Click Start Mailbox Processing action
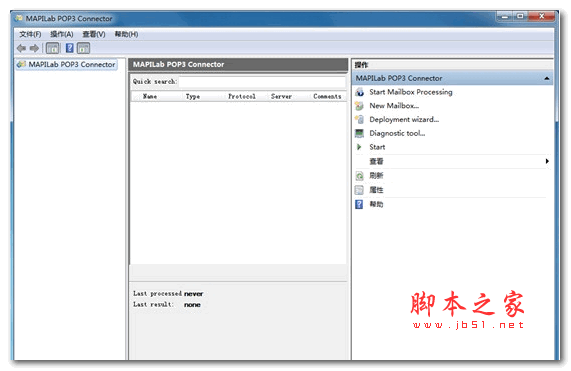The image size is (571, 371). click(411, 92)
